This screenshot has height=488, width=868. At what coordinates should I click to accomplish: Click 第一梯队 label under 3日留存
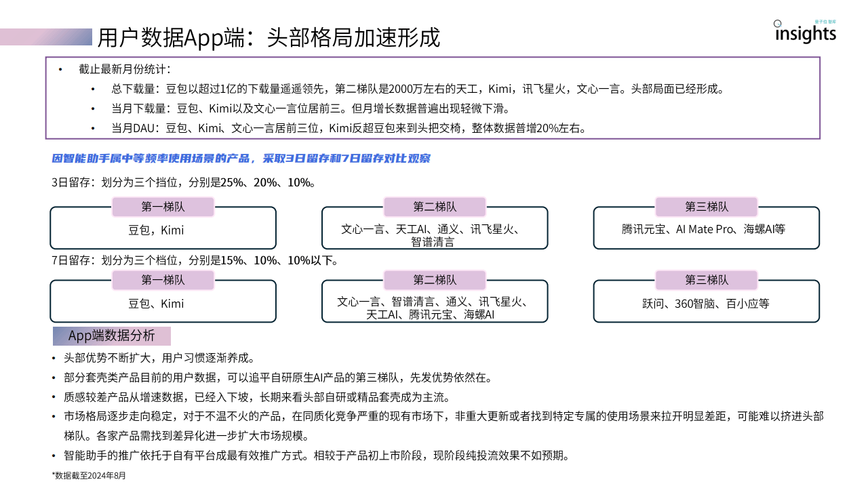[x=163, y=207]
